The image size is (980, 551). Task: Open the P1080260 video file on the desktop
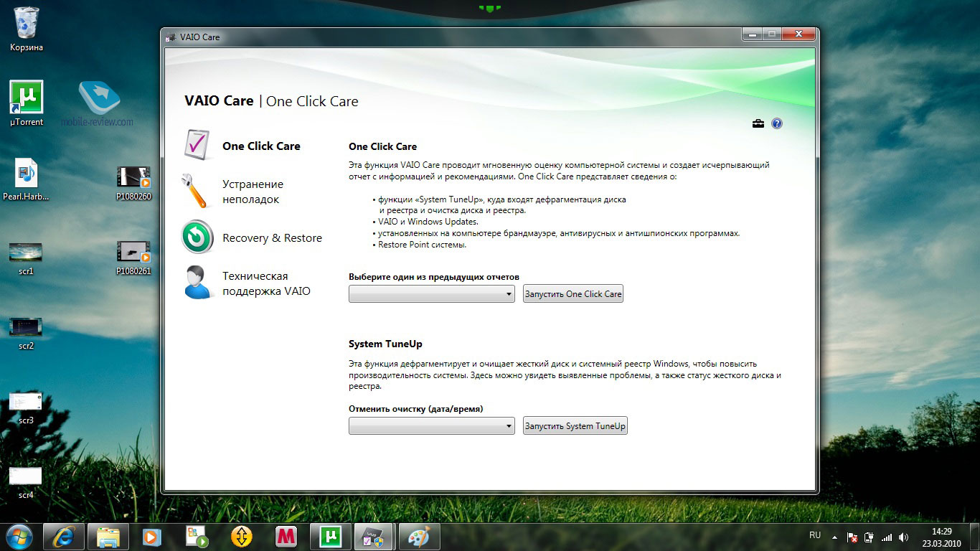pyautogui.click(x=133, y=183)
